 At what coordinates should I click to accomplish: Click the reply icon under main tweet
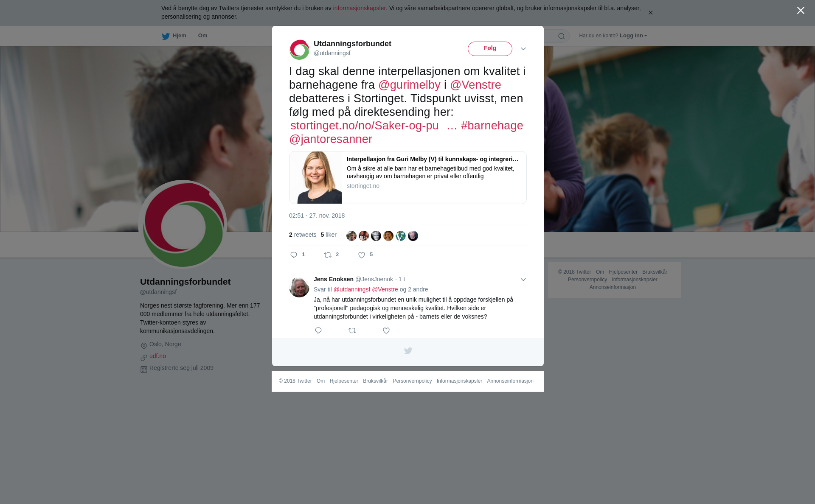pos(294,255)
